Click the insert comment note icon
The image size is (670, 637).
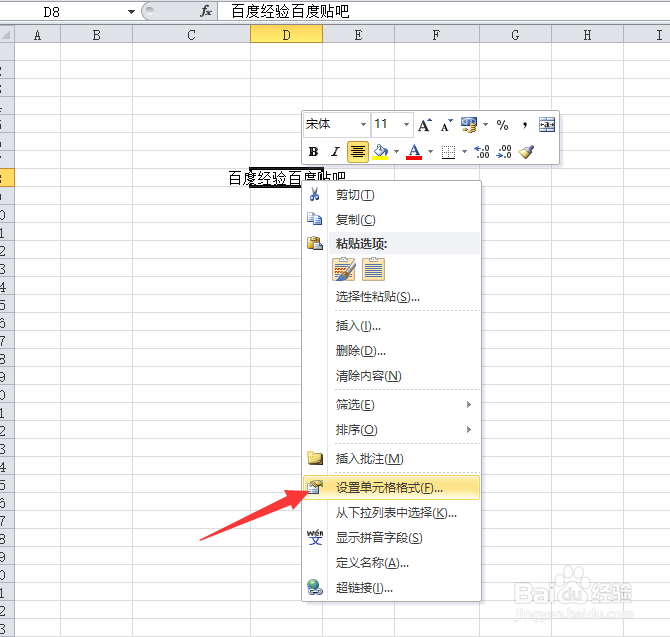coord(315,458)
